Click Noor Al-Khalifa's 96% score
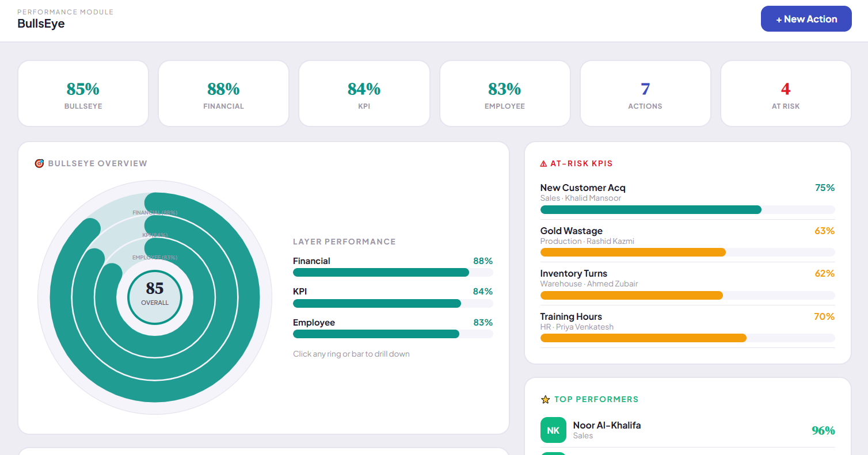The height and width of the screenshot is (455, 868). 823,430
